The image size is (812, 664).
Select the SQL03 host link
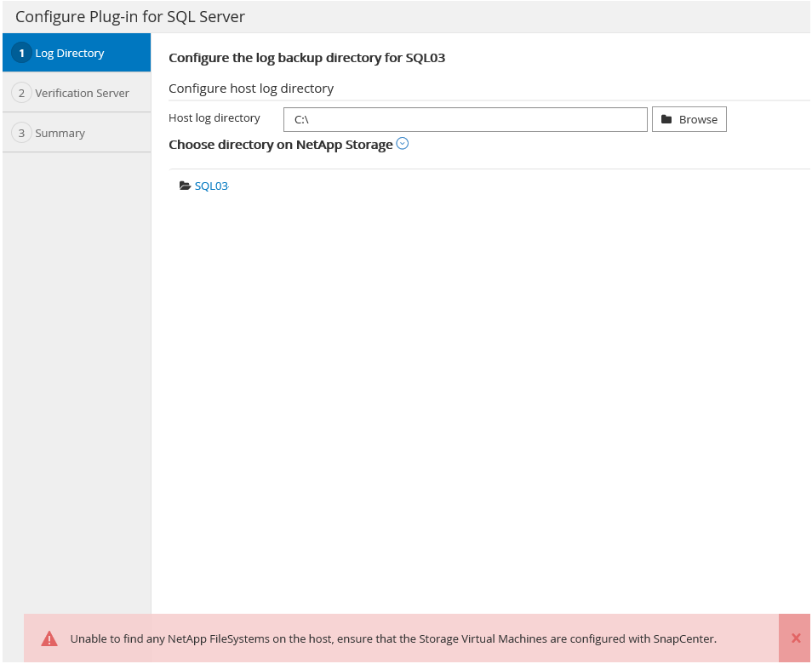(211, 186)
